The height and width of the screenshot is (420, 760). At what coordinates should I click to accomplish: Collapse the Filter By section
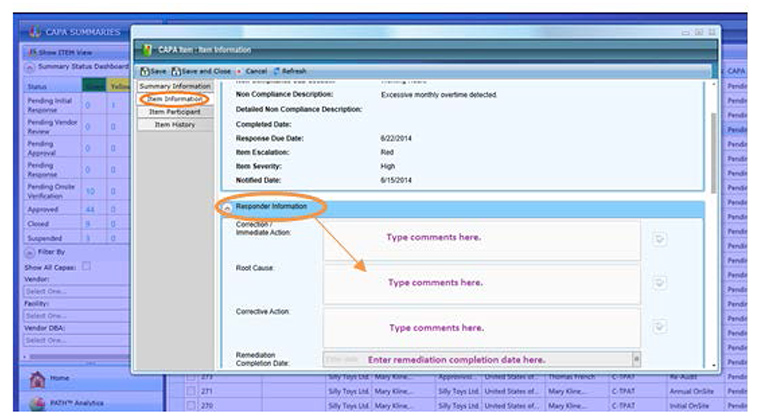(x=30, y=252)
